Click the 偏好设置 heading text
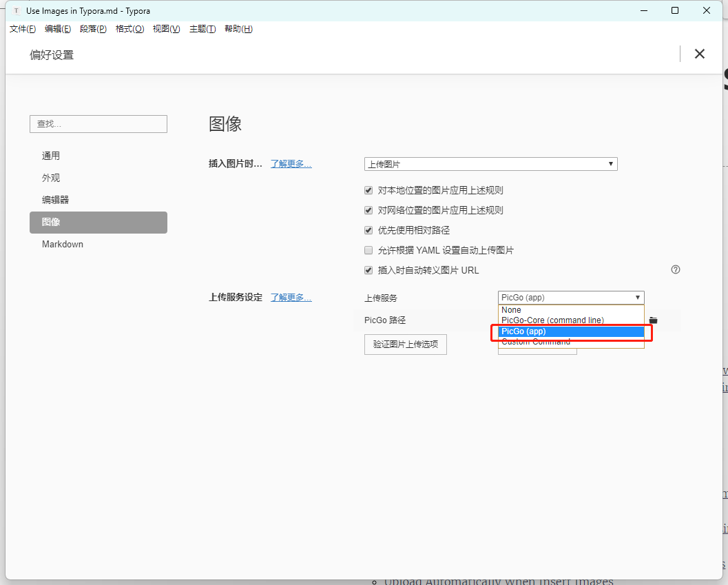Viewport: 728px width, 585px height. coord(52,55)
